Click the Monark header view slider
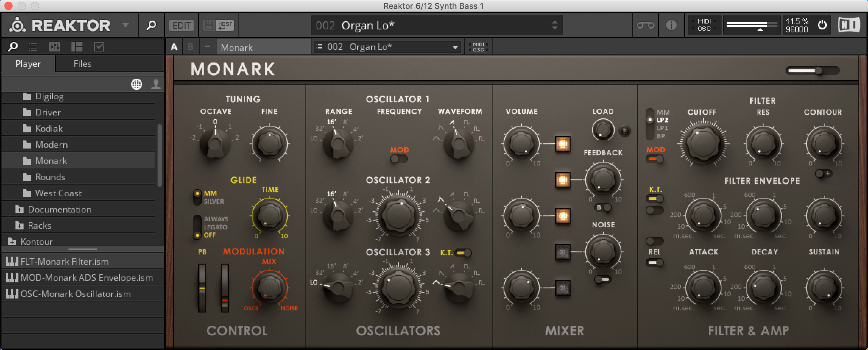Image resolution: width=868 pixels, height=350 pixels. [812, 71]
